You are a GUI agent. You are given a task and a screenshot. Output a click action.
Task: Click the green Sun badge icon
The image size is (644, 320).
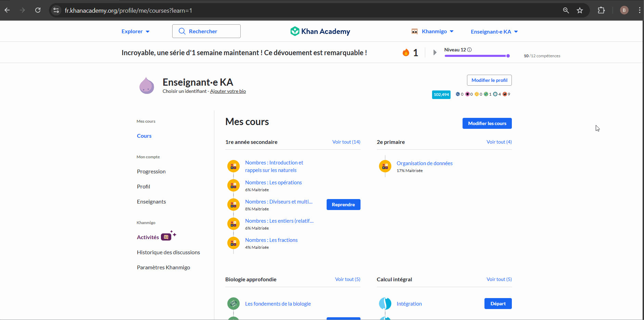pos(486,94)
